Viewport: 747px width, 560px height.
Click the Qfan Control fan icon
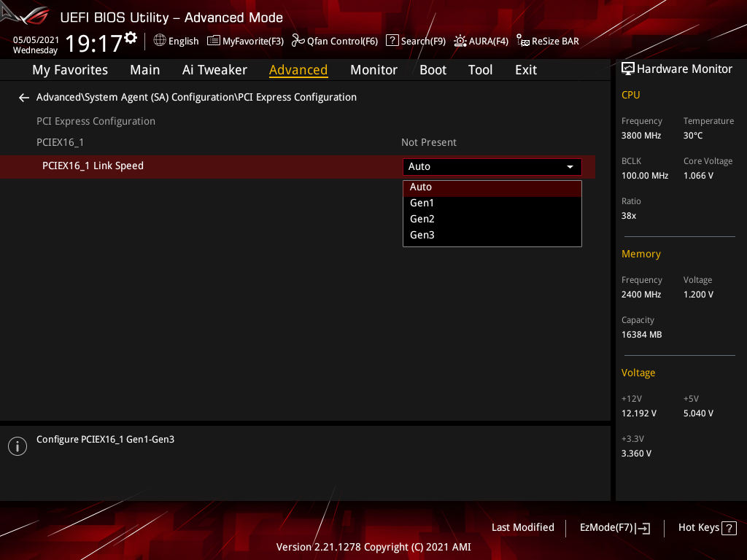click(298, 41)
